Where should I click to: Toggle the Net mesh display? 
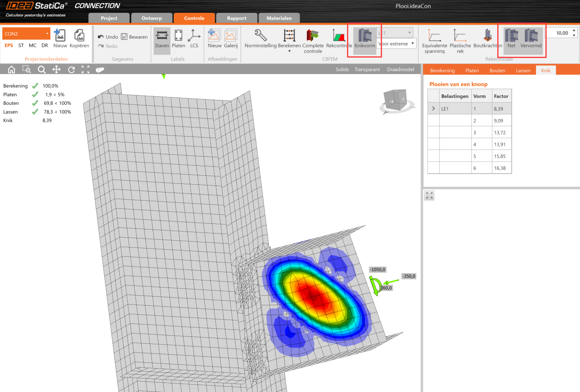click(511, 36)
